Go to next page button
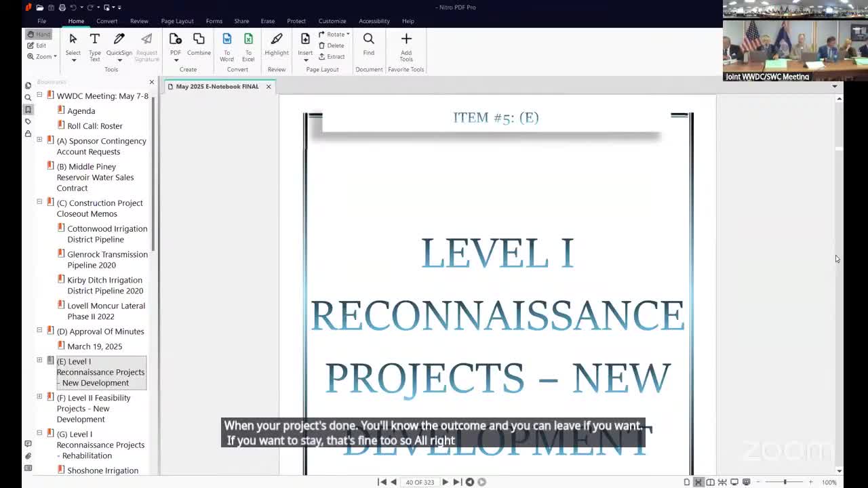The image size is (868, 488). coord(445,482)
